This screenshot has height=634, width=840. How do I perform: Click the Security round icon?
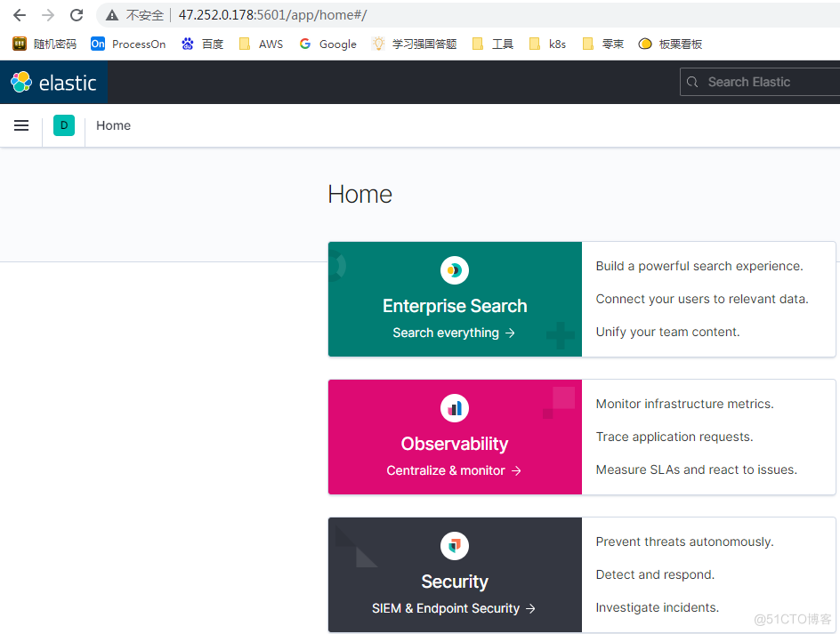coord(455,546)
